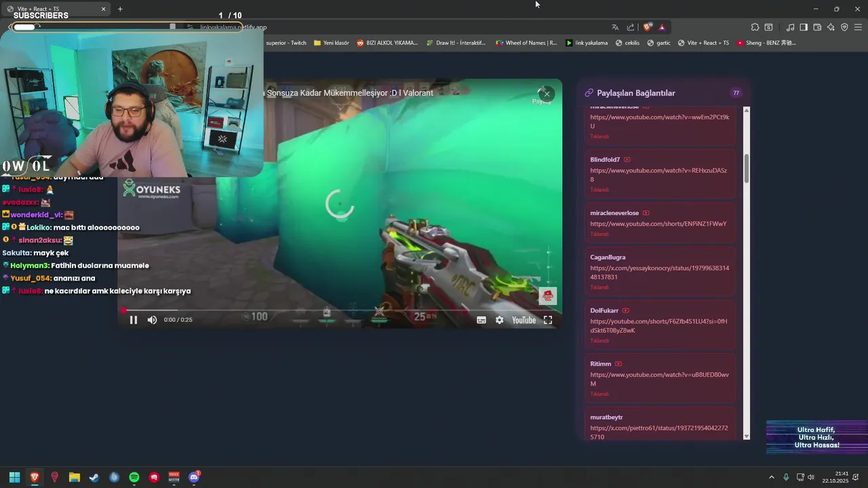Open the superior - Twitch bookmark

pos(285,43)
